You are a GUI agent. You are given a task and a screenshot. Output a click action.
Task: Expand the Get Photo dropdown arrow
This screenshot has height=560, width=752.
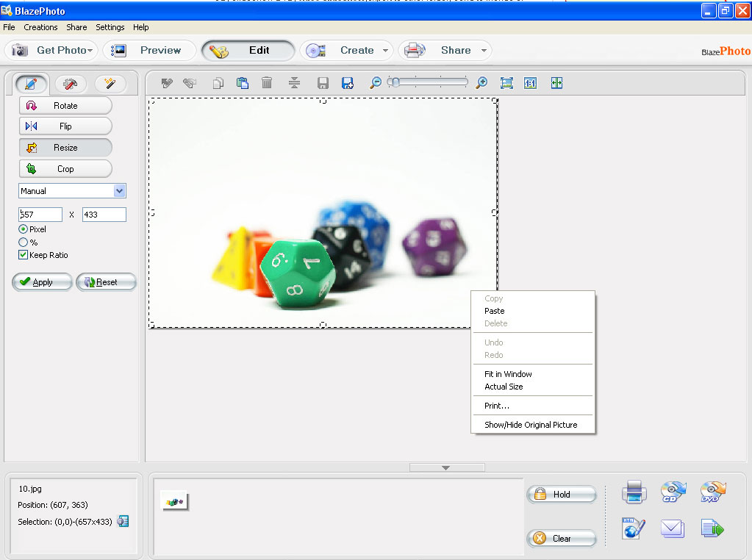90,51
